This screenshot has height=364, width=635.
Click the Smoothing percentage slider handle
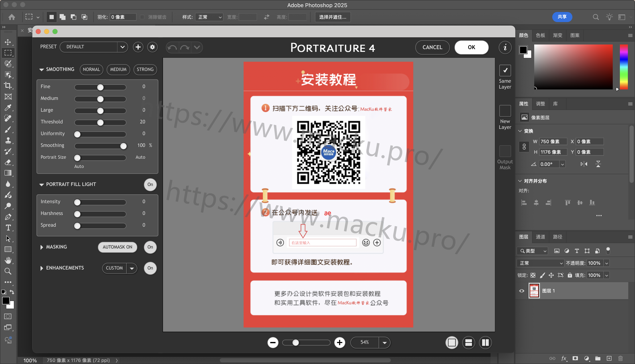(123, 146)
